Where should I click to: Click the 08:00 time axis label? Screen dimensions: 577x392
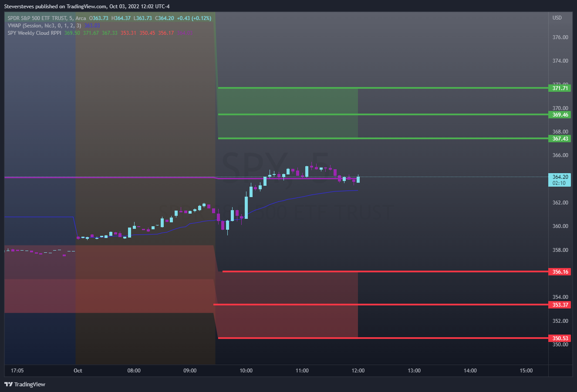[x=134, y=371]
